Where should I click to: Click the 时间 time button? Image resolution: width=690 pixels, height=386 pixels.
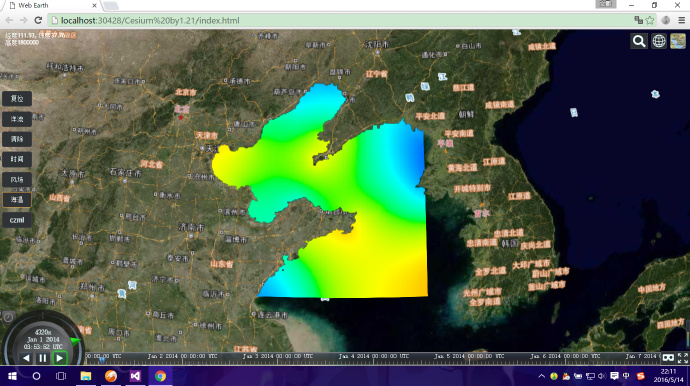click(17, 159)
